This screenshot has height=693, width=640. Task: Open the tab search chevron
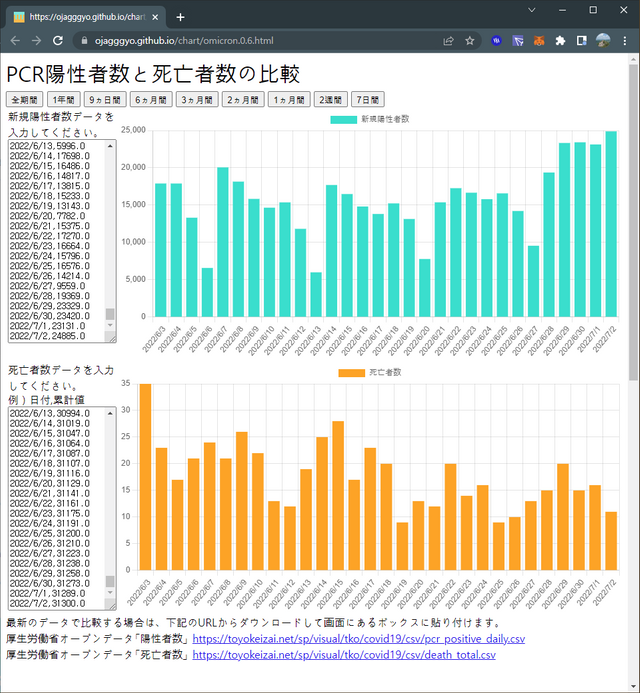(x=532, y=10)
